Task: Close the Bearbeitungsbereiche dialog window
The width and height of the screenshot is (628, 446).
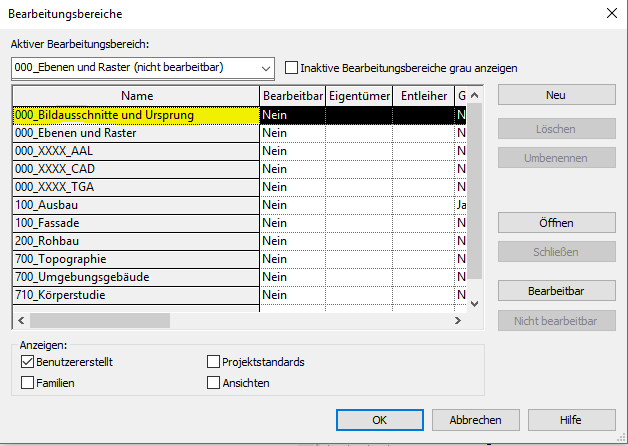Action: (x=610, y=13)
